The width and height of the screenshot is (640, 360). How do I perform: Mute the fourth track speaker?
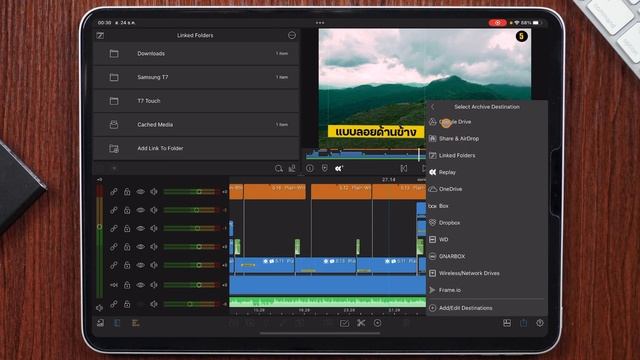pyautogui.click(x=153, y=247)
